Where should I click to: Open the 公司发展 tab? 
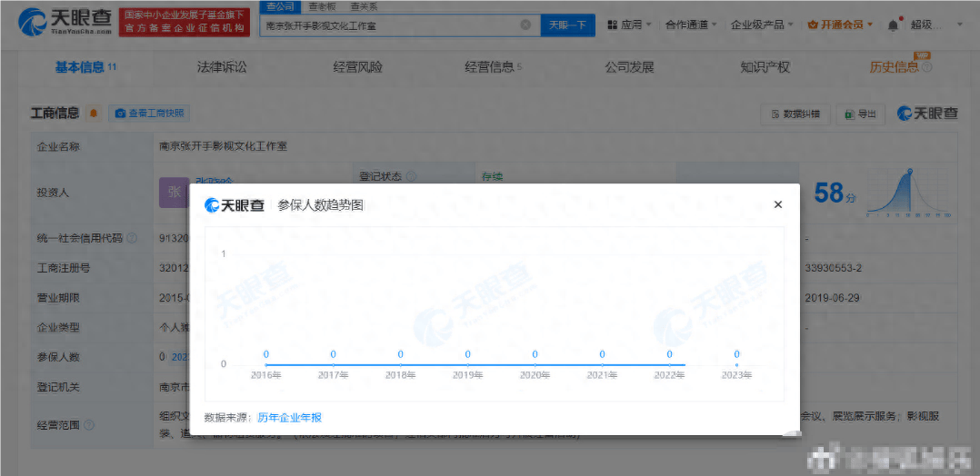click(x=629, y=67)
